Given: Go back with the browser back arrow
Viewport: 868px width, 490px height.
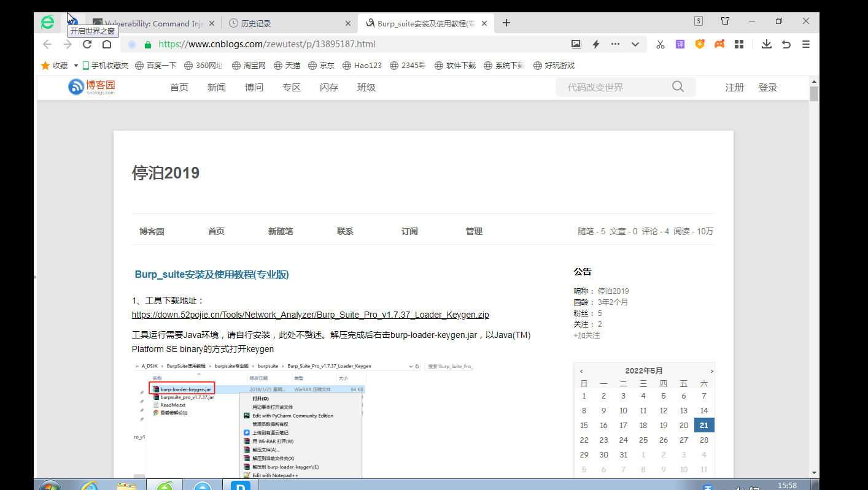Looking at the screenshot, I should coord(47,44).
